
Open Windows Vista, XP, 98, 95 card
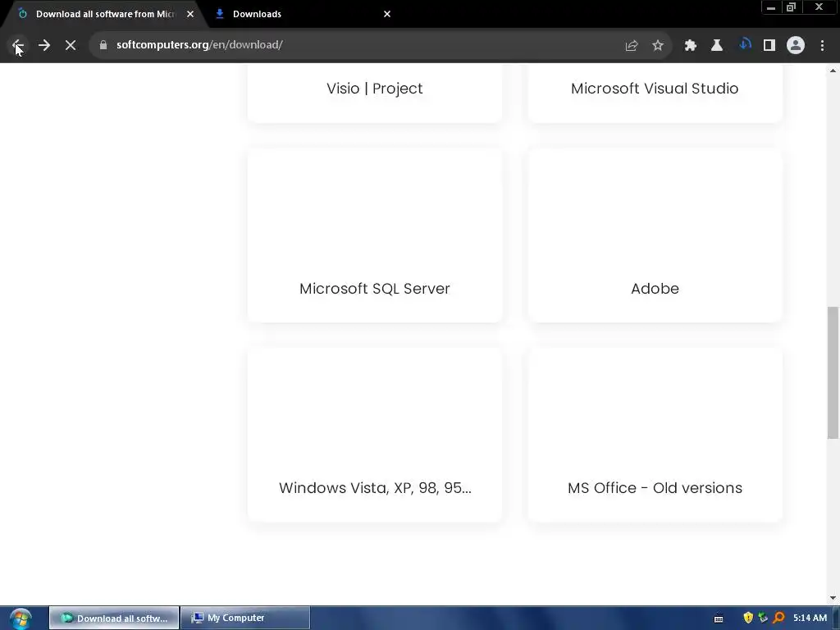coord(375,435)
